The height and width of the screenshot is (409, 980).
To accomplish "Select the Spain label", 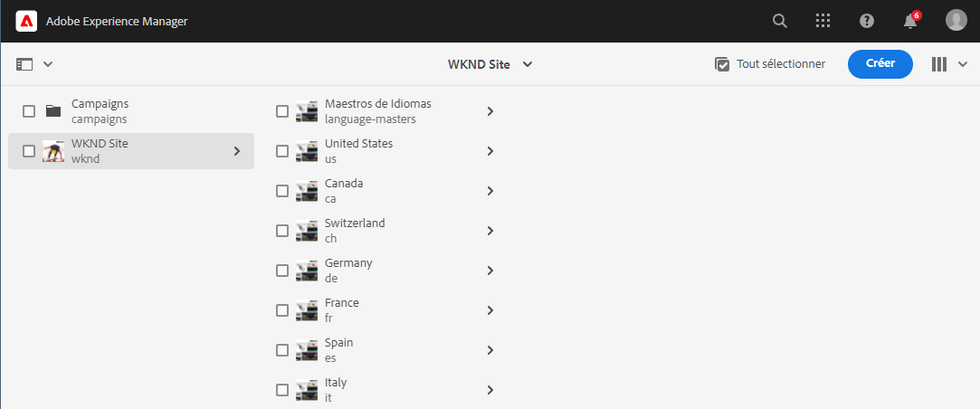I will [x=339, y=343].
